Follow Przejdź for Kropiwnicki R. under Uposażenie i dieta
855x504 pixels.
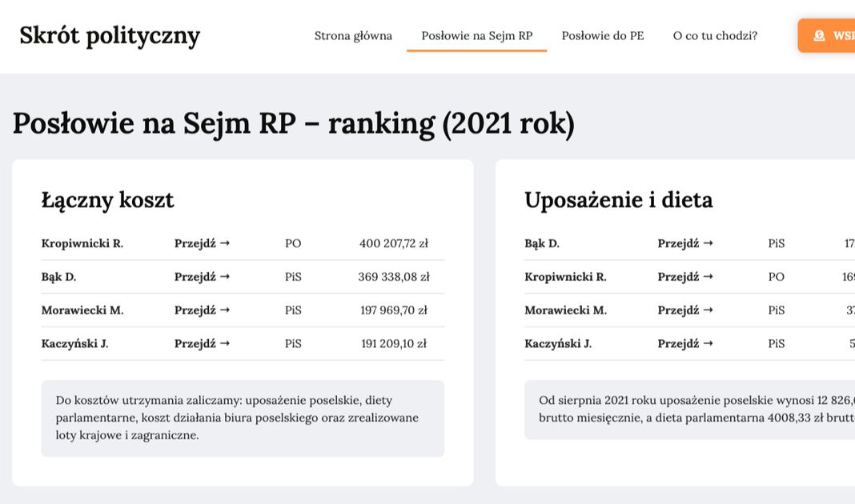click(685, 277)
